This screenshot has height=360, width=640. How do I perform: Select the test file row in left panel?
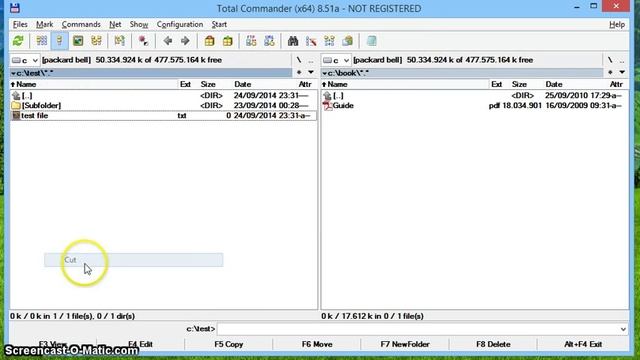click(x=163, y=116)
